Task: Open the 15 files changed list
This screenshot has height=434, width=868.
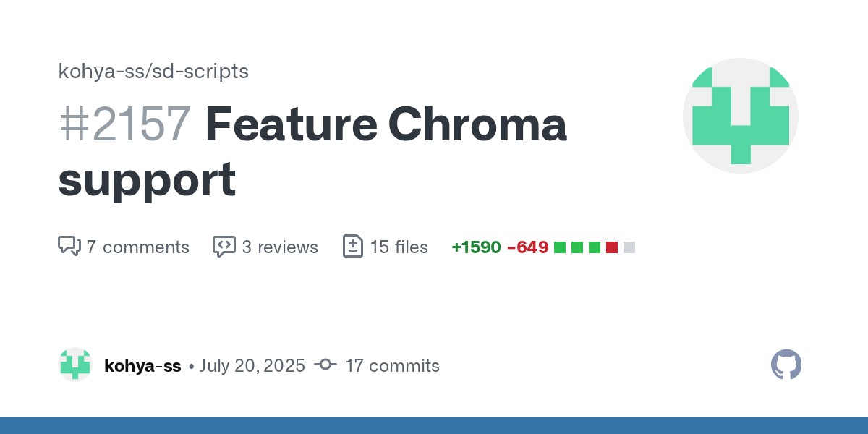Action: [399, 247]
